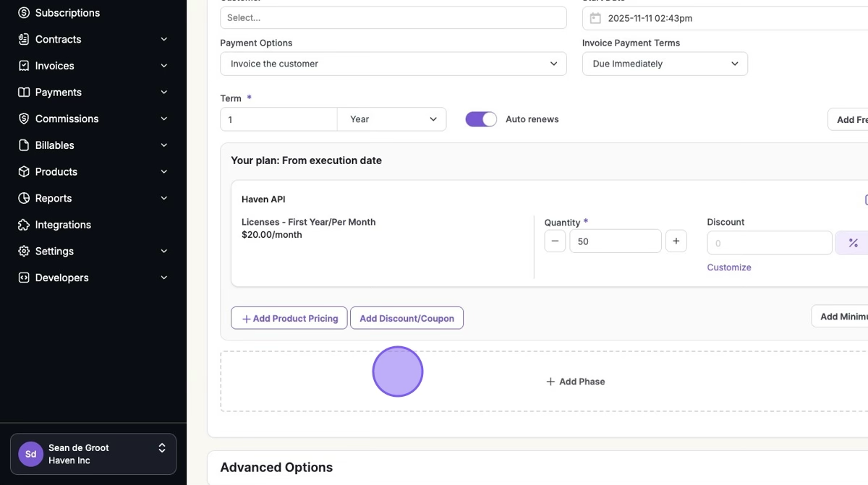868x485 pixels.
Task: Click the Commissions shield icon
Action: pyautogui.click(x=24, y=119)
